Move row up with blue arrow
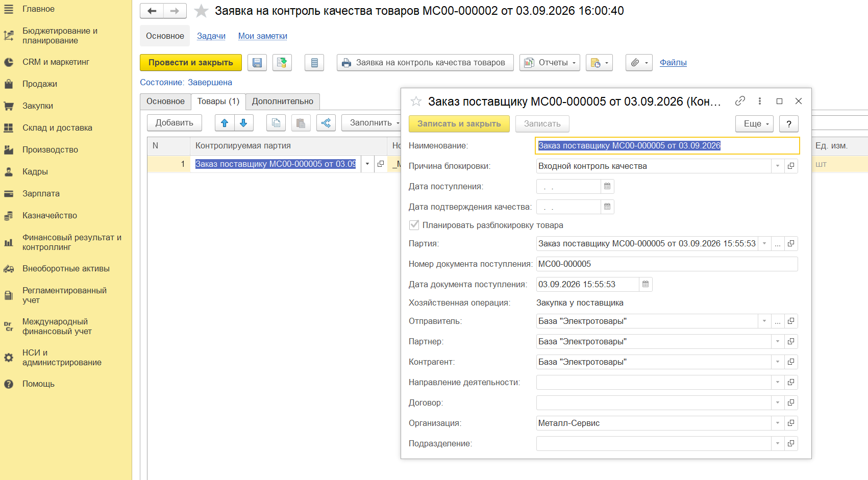The height and width of the screenshot is (480, 868). tap(225, 123)
